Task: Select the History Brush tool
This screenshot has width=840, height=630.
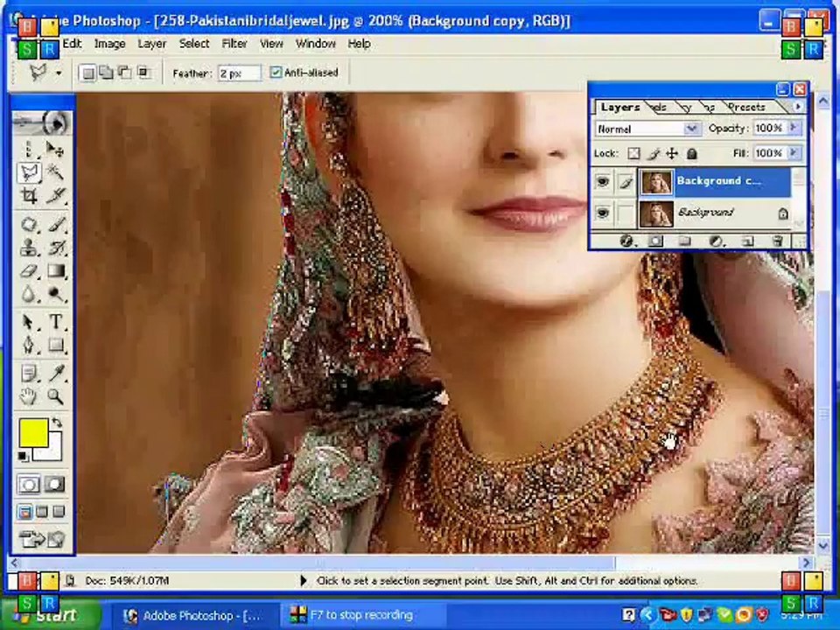Action: click(56, 248)
